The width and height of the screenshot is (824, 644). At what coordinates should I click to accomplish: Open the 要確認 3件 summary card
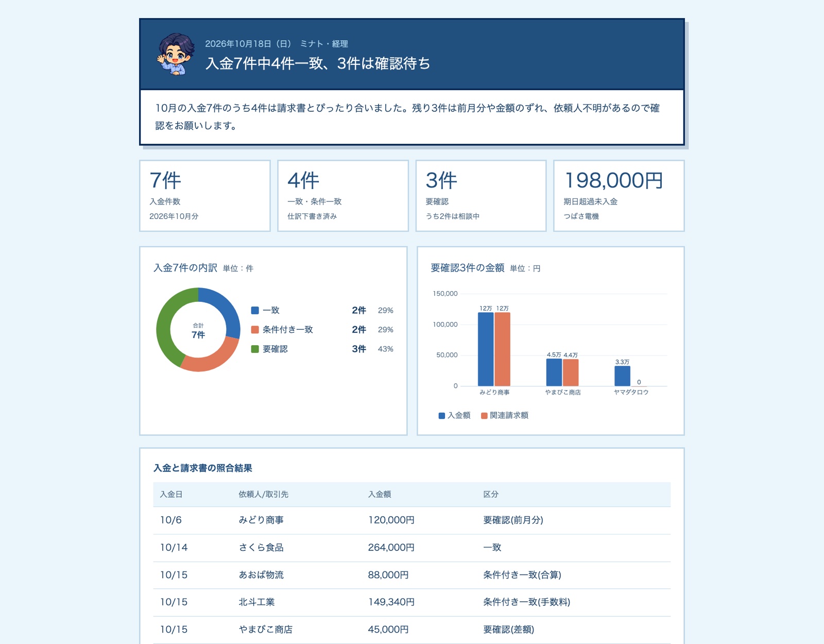[x=481, y=196]
